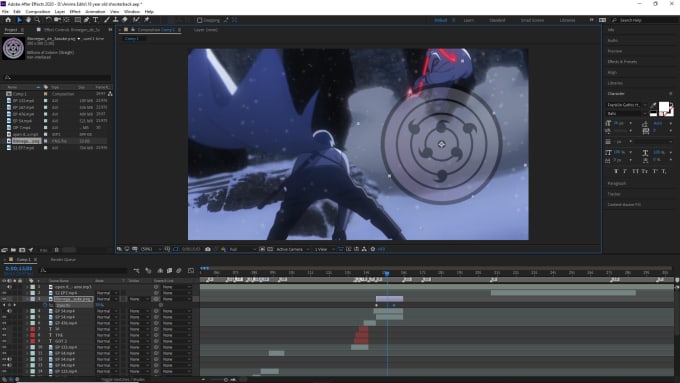Take a snapshot with the viewer camera icon
This screenshot has width=680, height=383.
tap(208, 249)
